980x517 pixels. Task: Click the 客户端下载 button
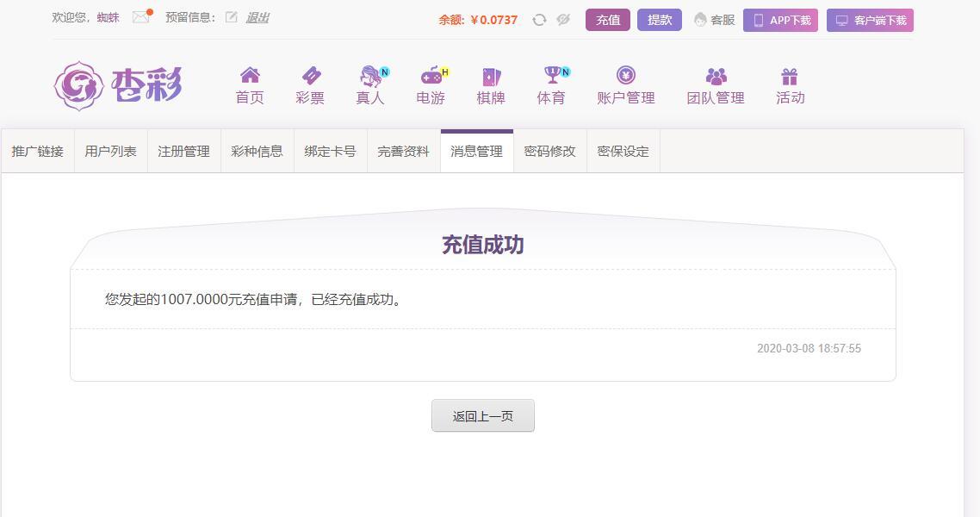(x=870, y=20)
